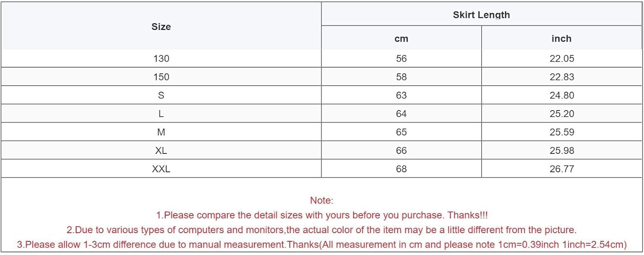
Task: Select the inch column subheader
Action: tap(561, 39)
